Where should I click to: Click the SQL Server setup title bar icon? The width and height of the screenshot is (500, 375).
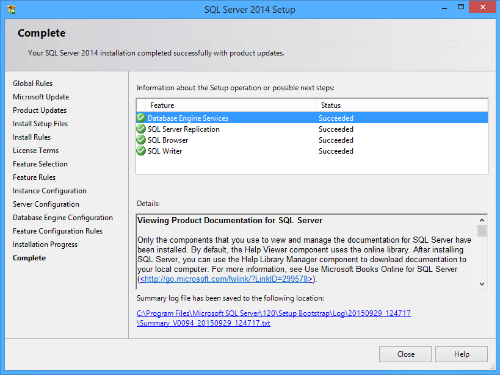pyautogui.click(x=11, y=9)
